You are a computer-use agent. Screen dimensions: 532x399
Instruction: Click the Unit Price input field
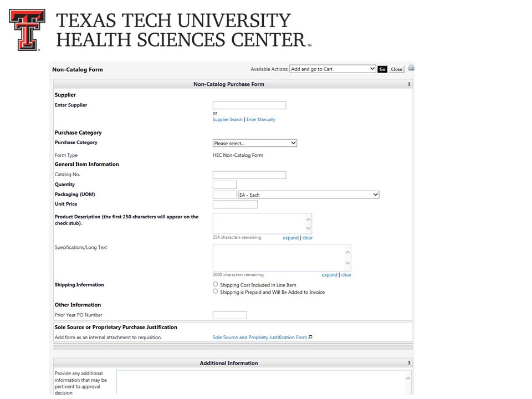coord(235,204)
